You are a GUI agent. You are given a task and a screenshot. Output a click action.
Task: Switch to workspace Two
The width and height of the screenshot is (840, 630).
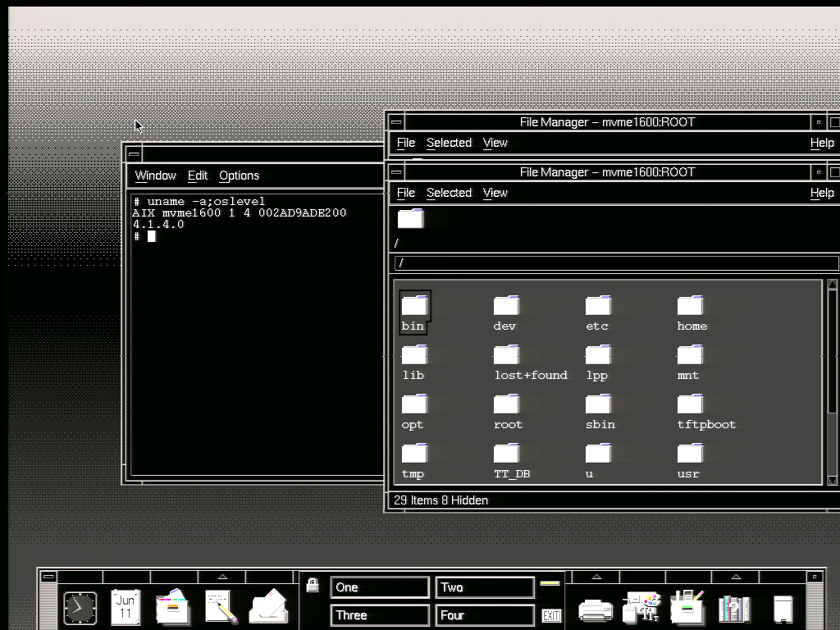(485, 587)
